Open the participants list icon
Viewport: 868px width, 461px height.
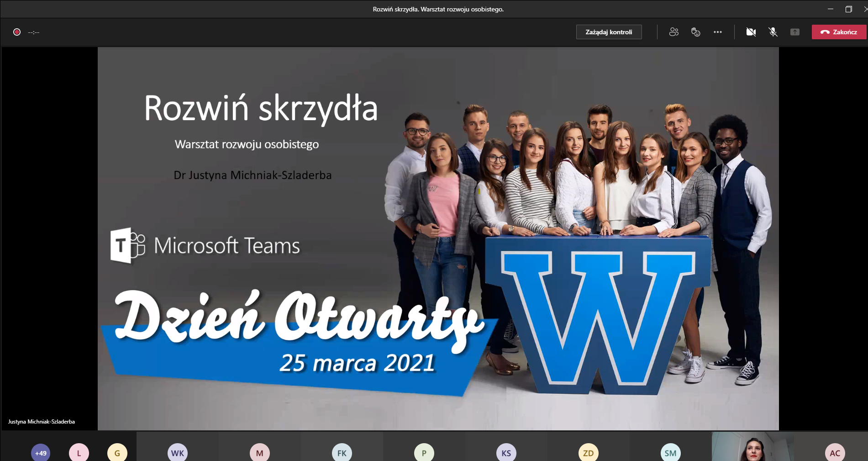tap(673, 32)
